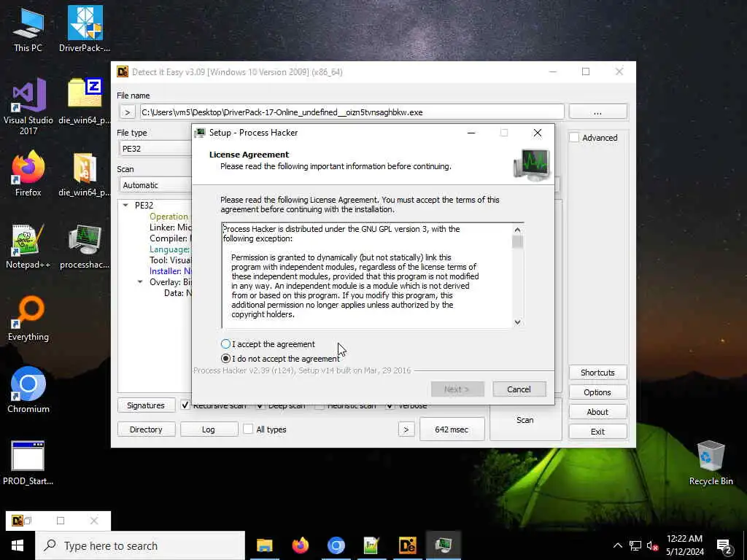Image resolution: width=747 pixels, height=560 pixels.
Task: Switch to Detect It Easy taskbar icon
Action: click(x=407, y=545)
